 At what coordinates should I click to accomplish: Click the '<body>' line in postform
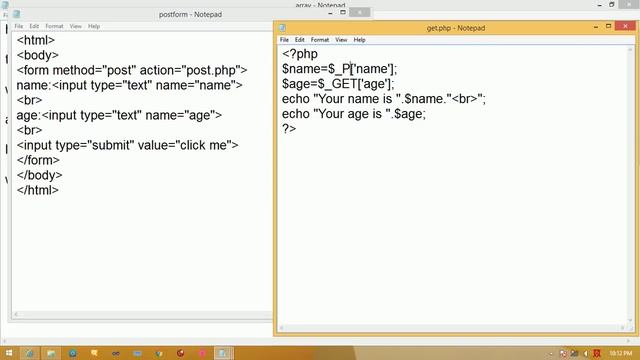tap(38, 55)
